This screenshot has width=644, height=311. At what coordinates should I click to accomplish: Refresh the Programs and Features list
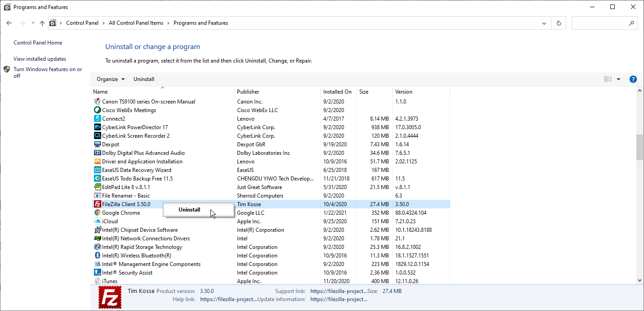559,23
